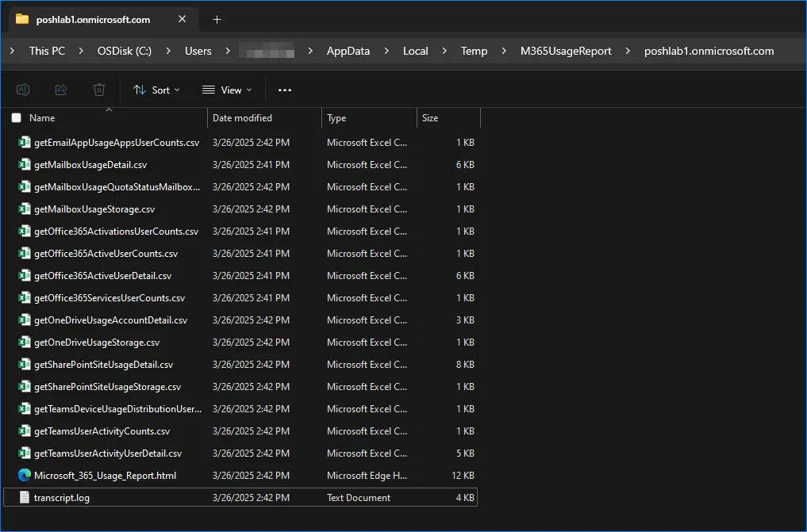Screen dimensions: 807x532
Task: Click the transcript.log text document icon
Action: pos(25,498)
